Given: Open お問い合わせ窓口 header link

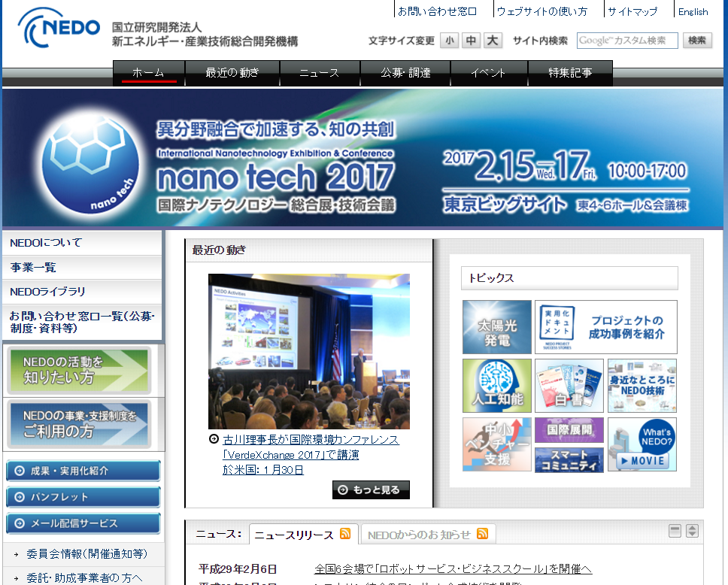Looking at the screenshot, I should pyautogui.click(x=438, y=11).
